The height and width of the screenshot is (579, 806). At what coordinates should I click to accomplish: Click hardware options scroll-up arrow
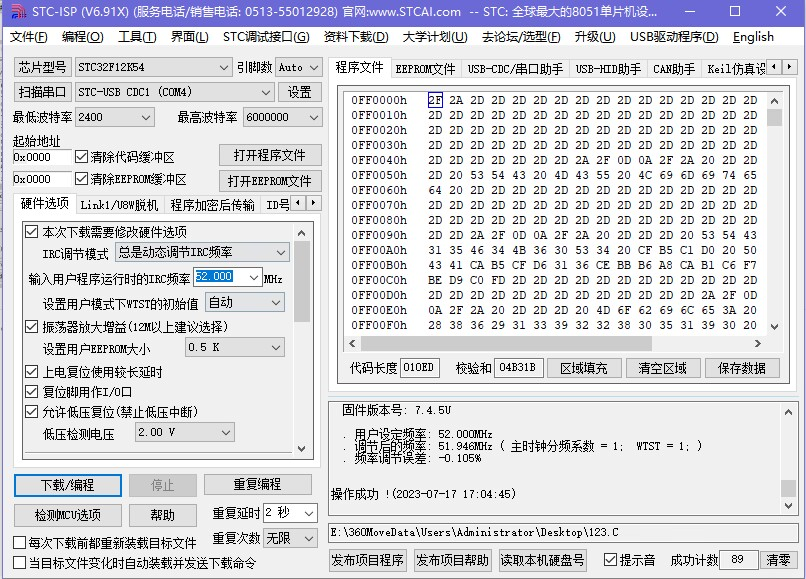(302, 233)
